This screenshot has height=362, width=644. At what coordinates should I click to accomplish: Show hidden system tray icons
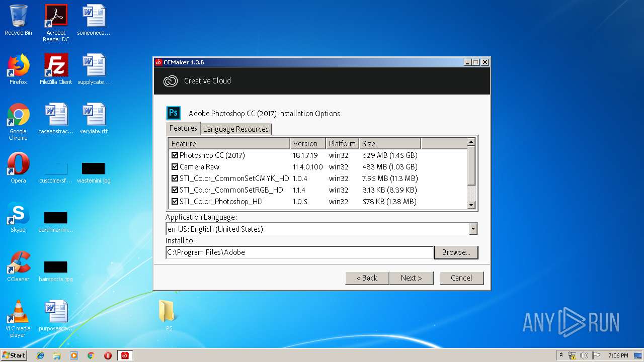click(x=561, y=355)
